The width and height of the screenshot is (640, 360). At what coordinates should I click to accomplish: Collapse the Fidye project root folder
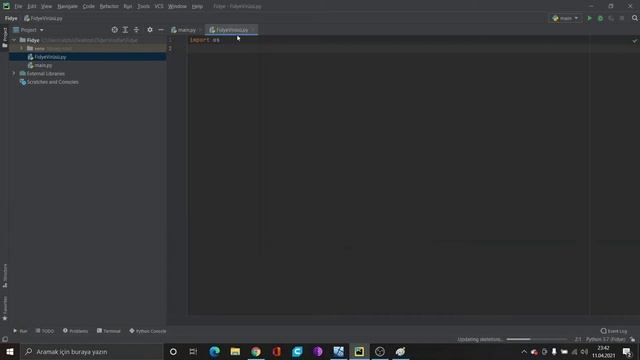tap(14, 40)
